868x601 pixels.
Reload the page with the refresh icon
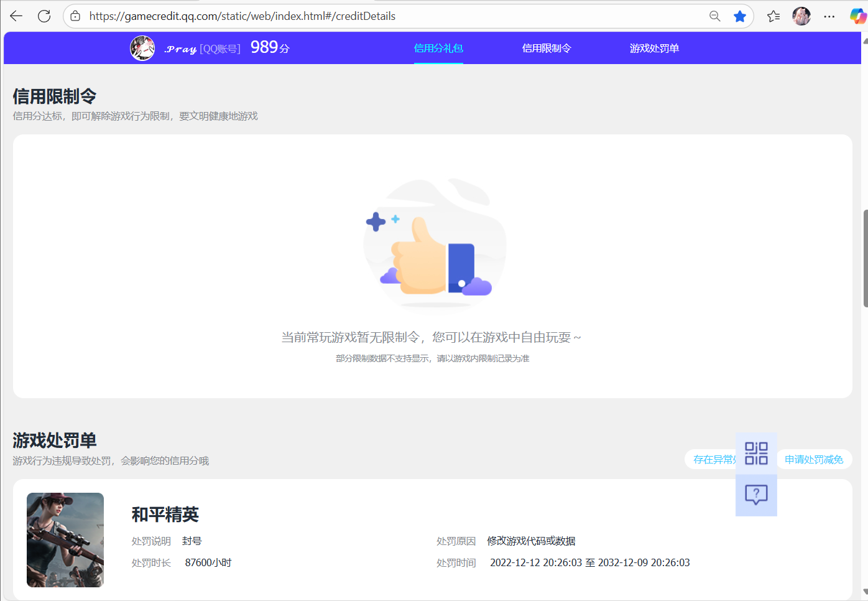(44, 16)
